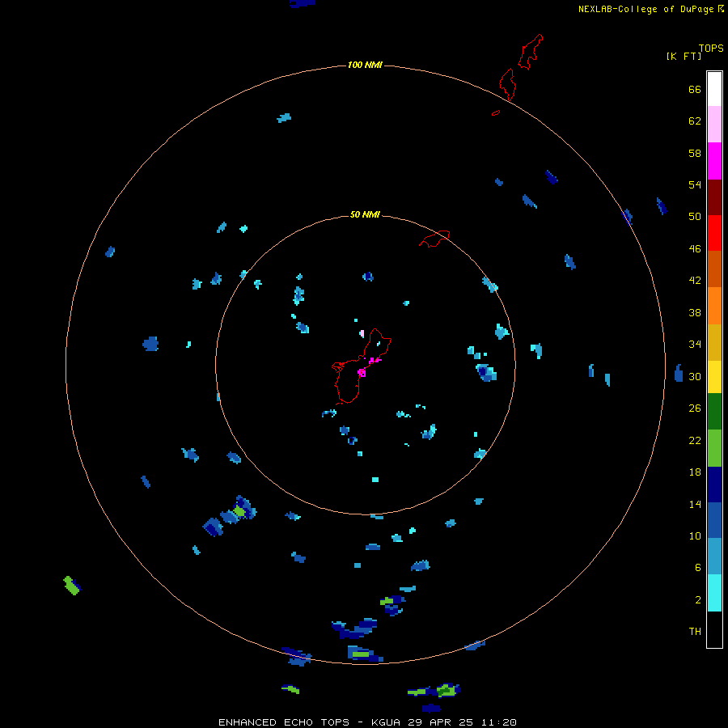Click the white swatch of the tops legend

(714, 89)
